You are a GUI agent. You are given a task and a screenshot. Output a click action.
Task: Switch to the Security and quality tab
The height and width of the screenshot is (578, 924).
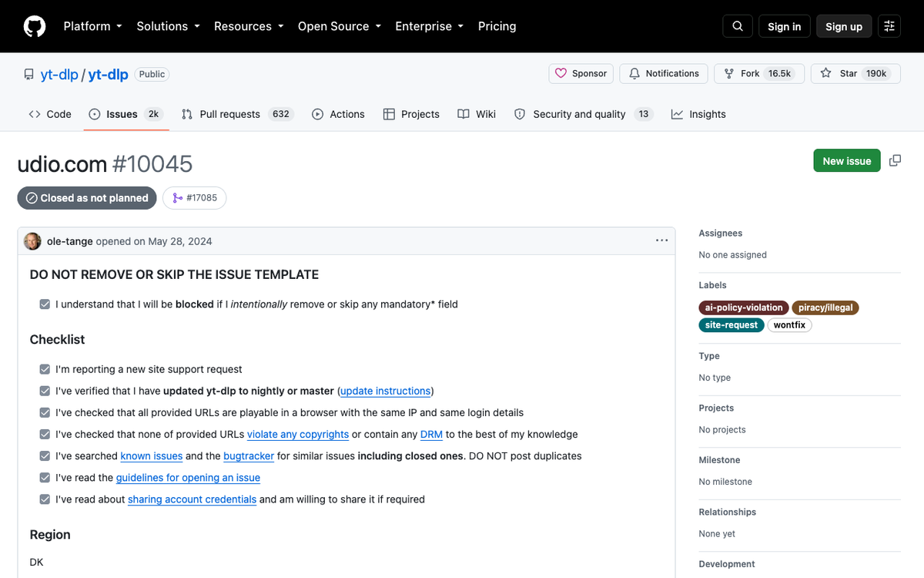pyautogui.click(x=584, y=114)
